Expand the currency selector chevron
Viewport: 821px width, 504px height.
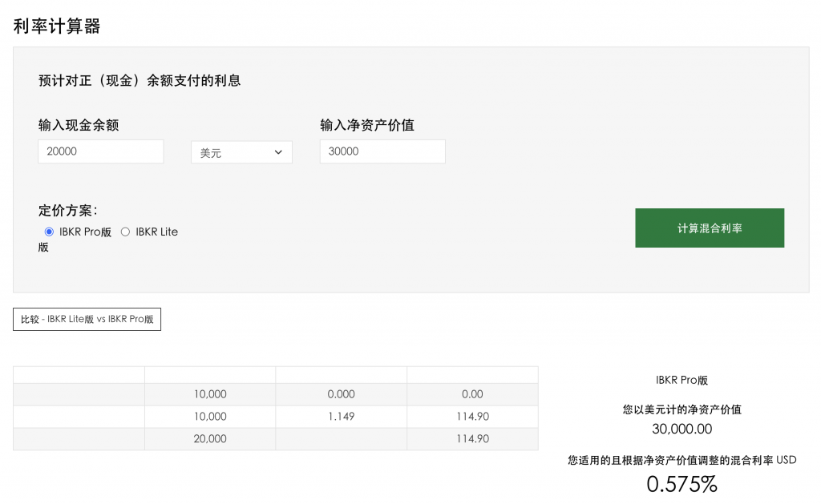(278, 151)
